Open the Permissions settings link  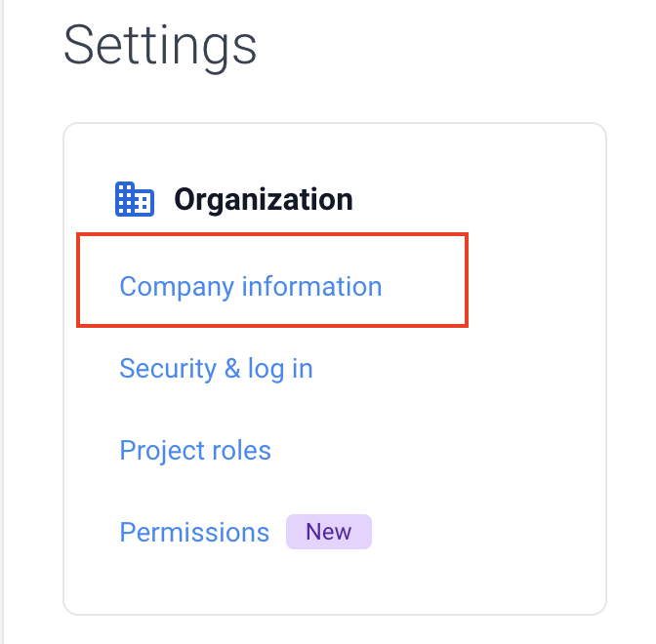point(194,533)
